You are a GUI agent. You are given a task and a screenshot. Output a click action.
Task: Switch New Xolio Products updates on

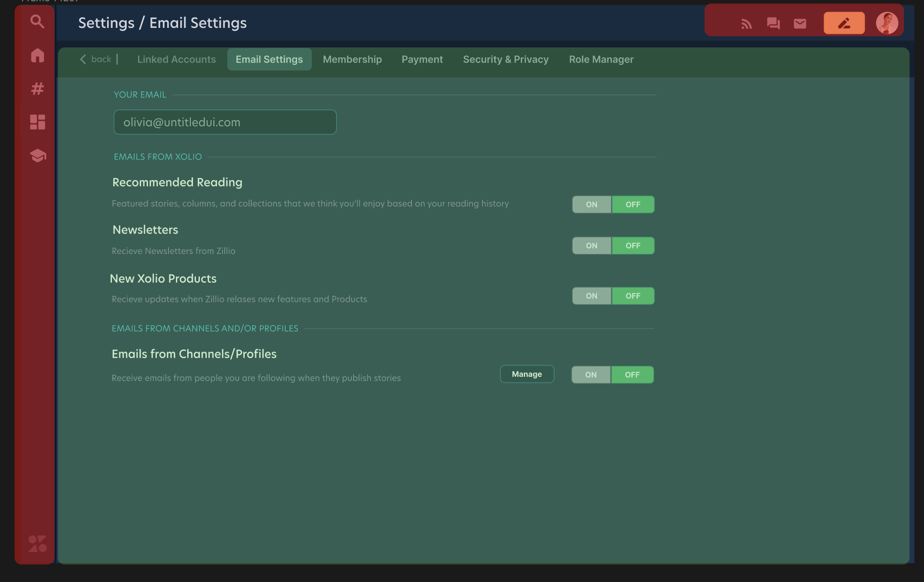pos(591,296)
